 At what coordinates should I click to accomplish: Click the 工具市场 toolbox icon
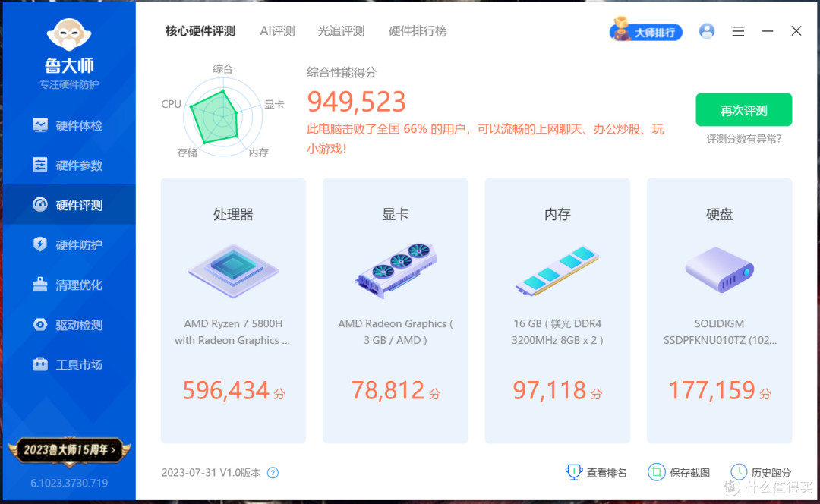[x=39, y=364]
